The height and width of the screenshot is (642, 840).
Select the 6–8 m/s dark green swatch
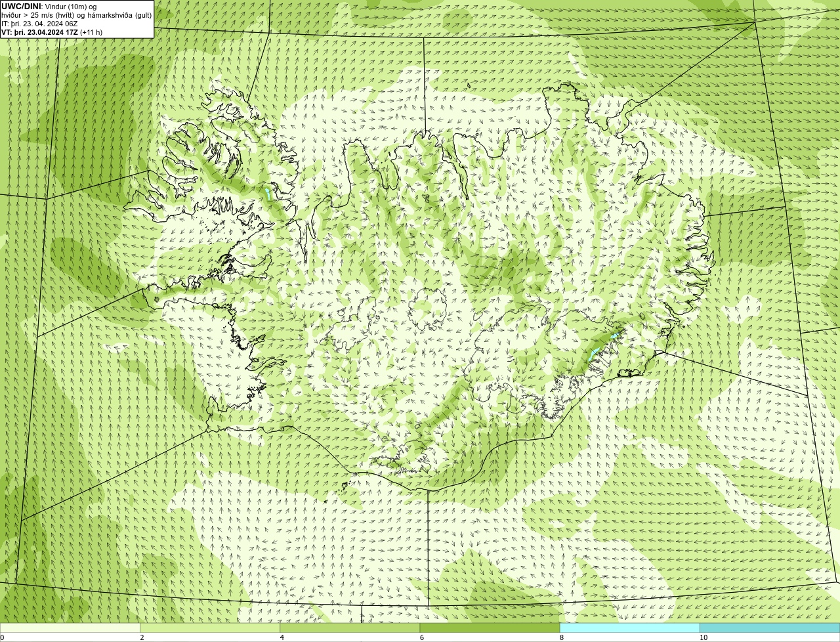point(490,628)
